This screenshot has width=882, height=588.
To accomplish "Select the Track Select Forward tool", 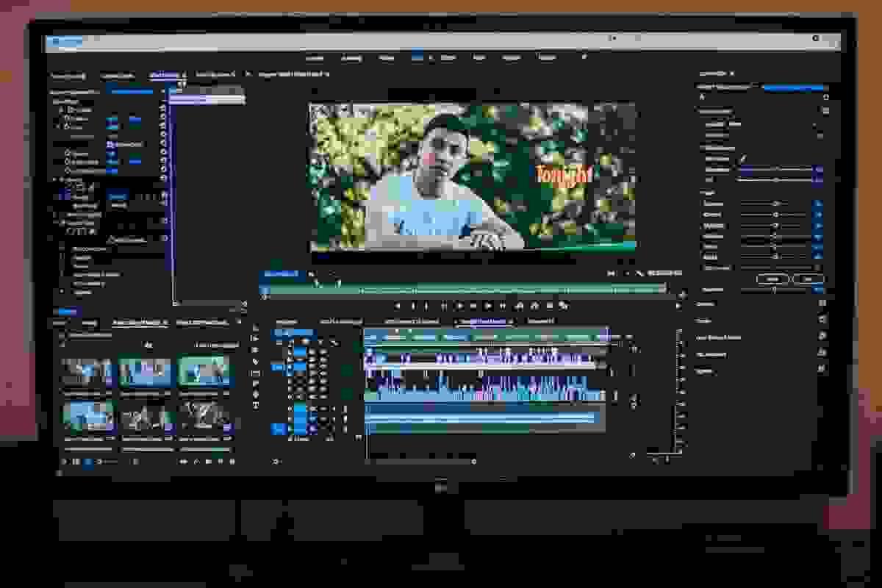I will [x=256, y=338].
